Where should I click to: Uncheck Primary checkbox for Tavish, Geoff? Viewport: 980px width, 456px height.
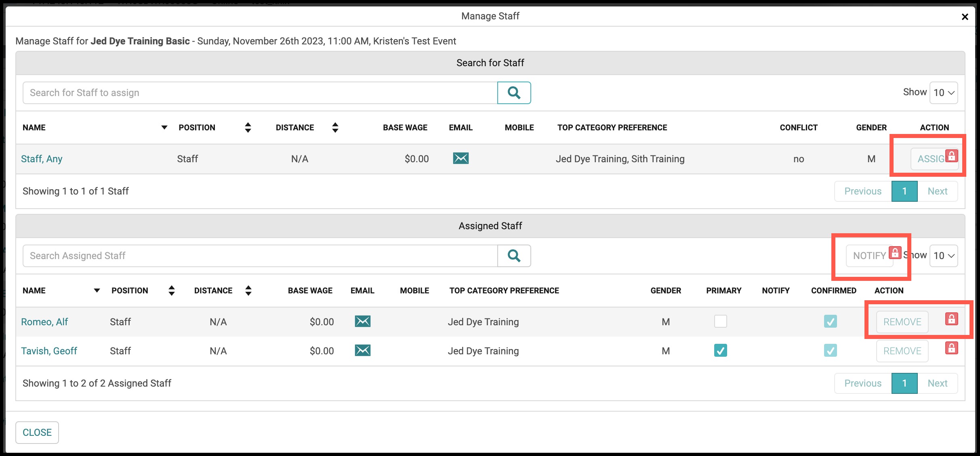coord(721,350)
